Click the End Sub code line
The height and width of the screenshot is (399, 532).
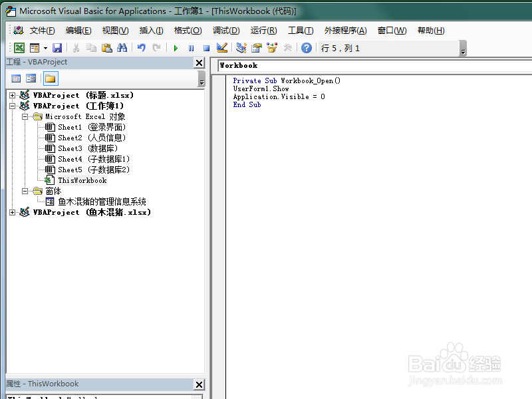coord(247,105)
